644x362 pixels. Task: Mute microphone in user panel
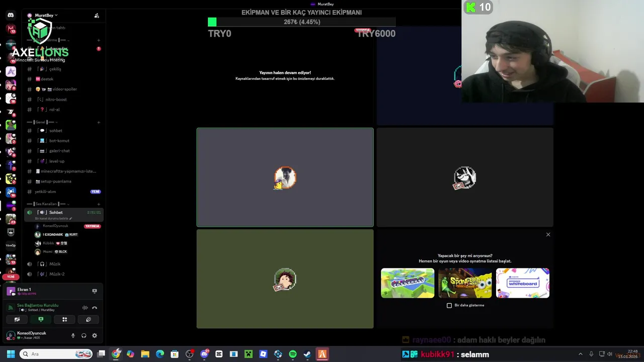[73, 335]
